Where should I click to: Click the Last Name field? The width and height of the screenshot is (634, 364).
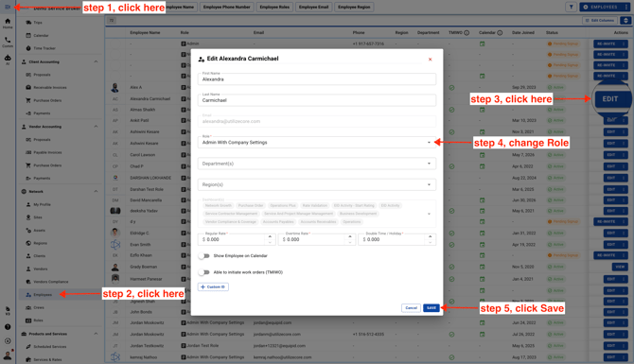pos(317,100)
